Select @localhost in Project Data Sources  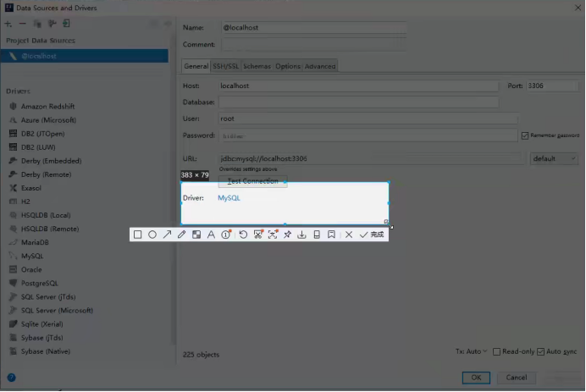[85, 56]
